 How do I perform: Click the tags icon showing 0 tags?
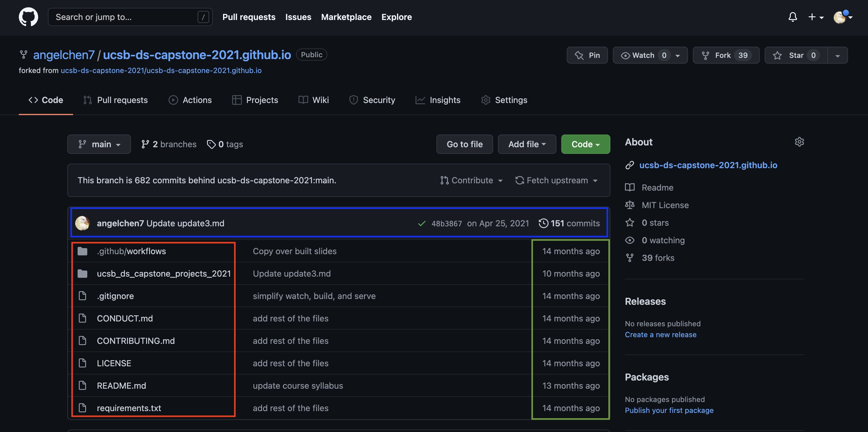[x=212, y=144]
